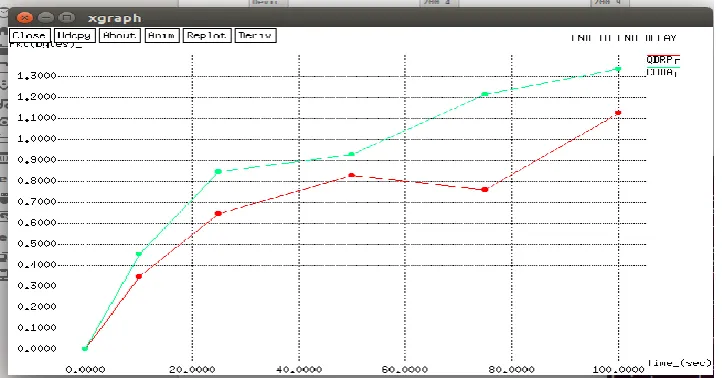Click the data point at the graph origin
This screenshot has width=723, height=378.
(85, 348)
